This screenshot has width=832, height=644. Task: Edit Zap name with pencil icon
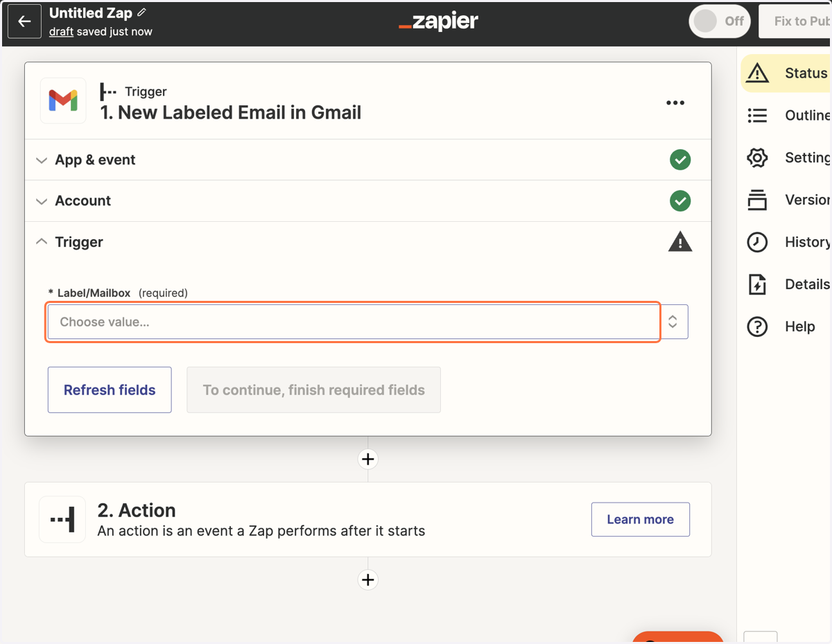pyautogui.click(x=142, y=12)
